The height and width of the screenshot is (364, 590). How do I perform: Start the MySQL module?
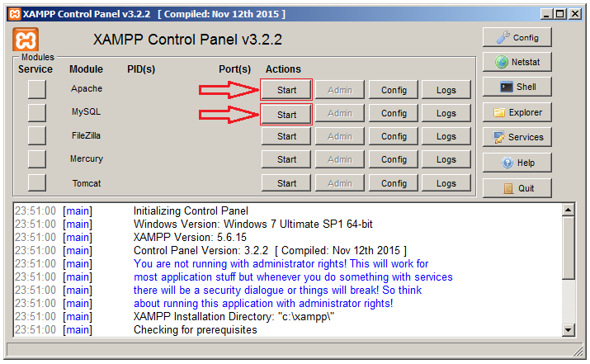286,115
